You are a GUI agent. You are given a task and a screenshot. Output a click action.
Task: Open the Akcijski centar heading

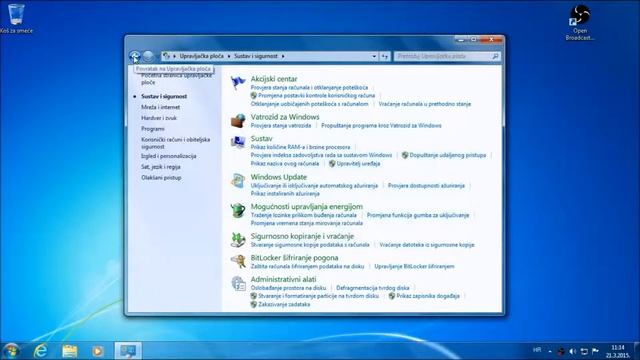[x=274, y=79]
